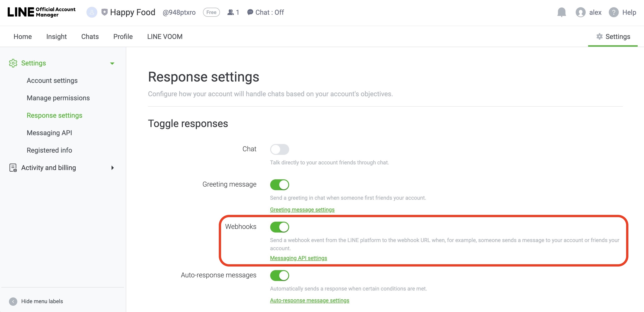The height and width of the screenshot is (312, 644).
Task: Collapse the Settings sidebar section arrow
Action: point(112,63)
